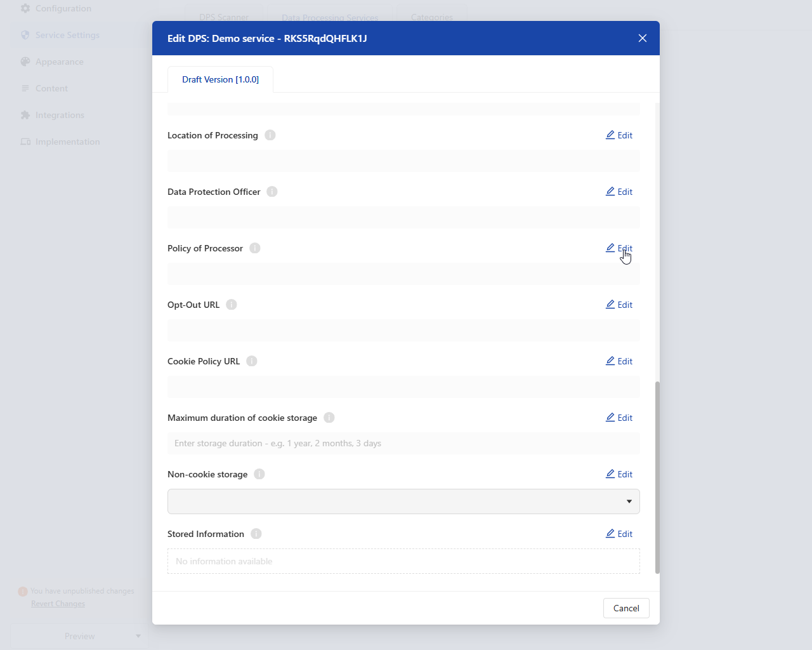Edit the Policy of Processor field
Image resolution: width=812 pixels, height=650 pixels.
(x=619, y=248)
